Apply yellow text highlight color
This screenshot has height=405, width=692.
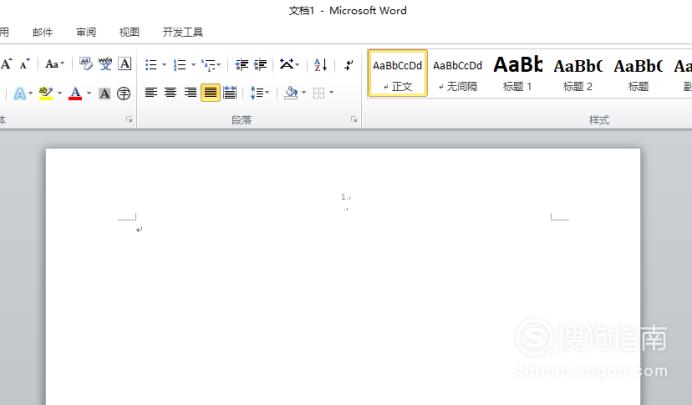tap(46, 93)
